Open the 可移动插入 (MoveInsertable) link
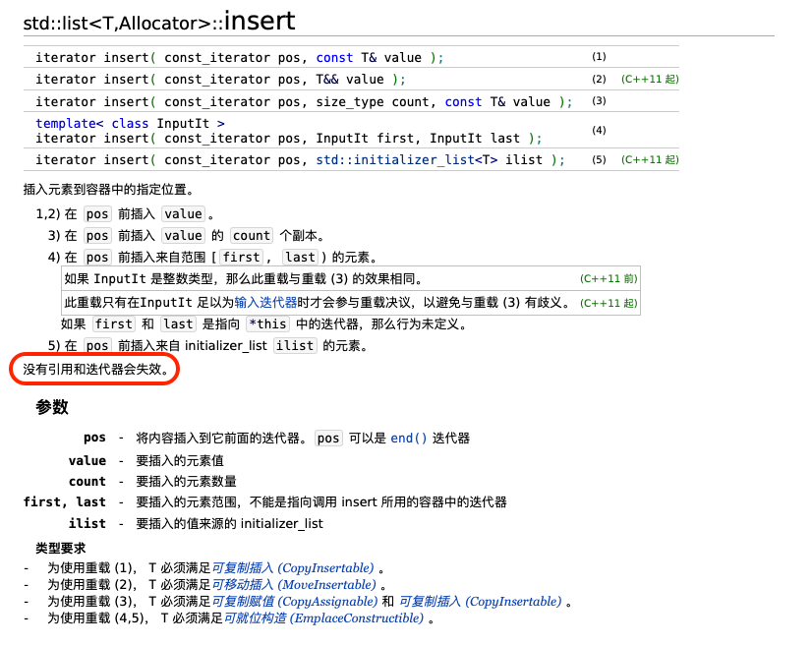The image size is (812, 646). (x=294, y=585)
